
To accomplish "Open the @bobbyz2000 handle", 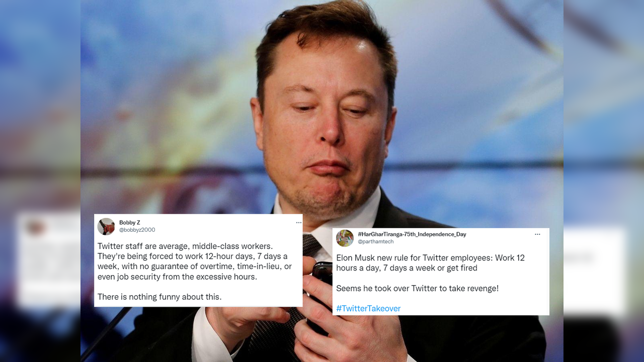I will pos(137,230).
